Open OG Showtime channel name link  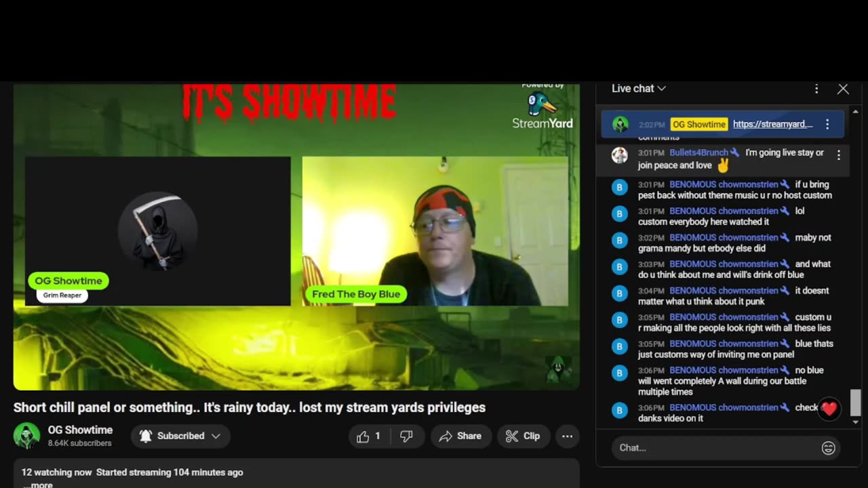80,430
